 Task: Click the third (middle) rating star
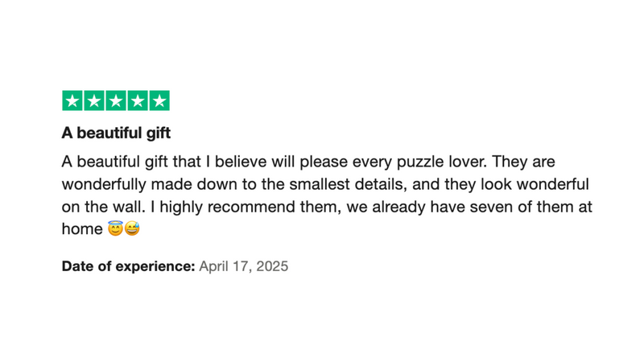click(x=116, y=101)
